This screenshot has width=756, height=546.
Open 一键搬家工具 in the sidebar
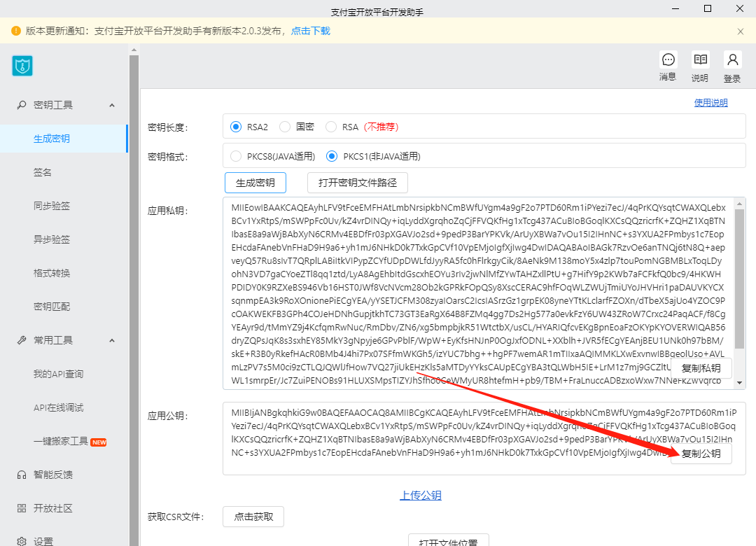61,441
